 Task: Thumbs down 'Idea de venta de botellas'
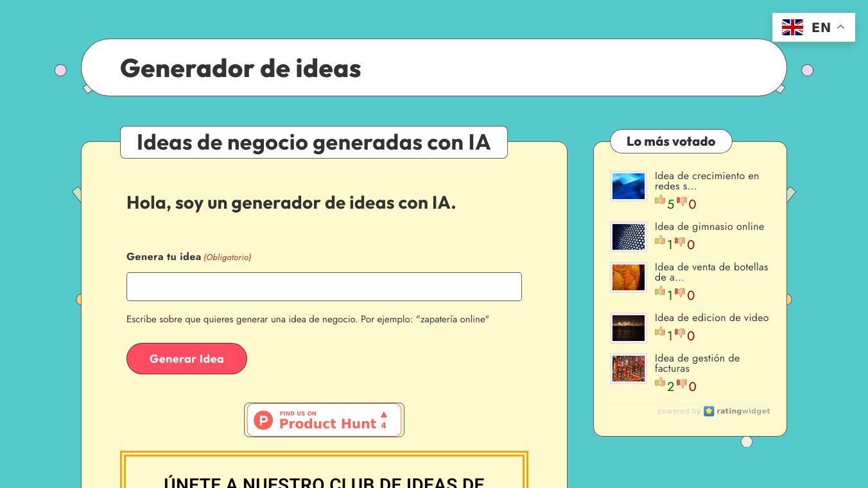click(681, 293)
